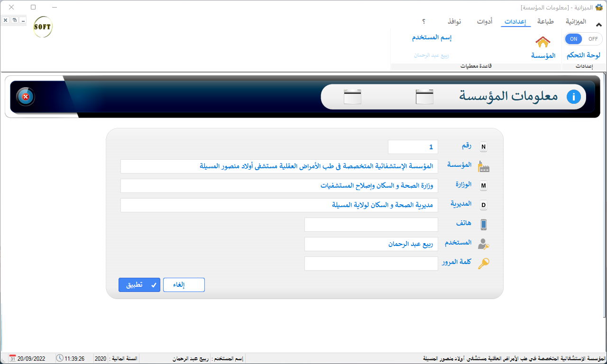Collapse the ribbon with the chevron arrow
This screenshot has height=364, width=607.
pos(598,25)
